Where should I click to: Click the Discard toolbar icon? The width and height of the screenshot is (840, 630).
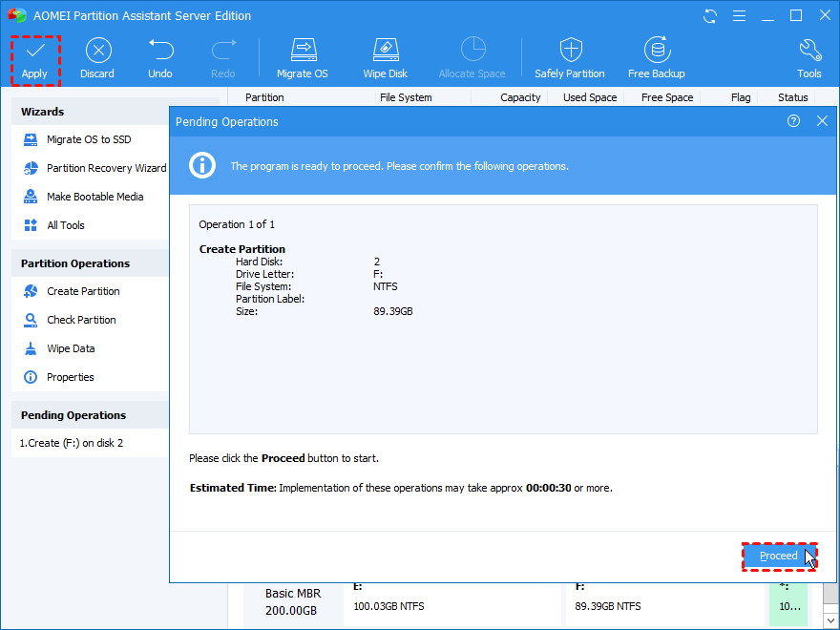98,51
